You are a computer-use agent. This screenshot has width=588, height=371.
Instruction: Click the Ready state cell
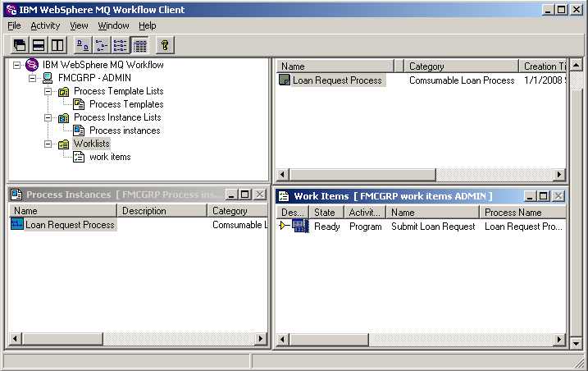click(327, 227)
